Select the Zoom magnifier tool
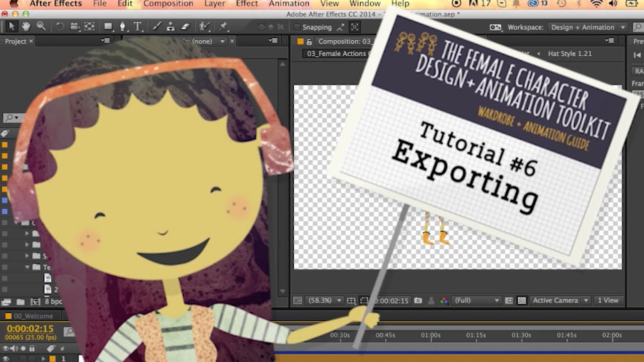Viewport: 644px width, 362px height. (41, 27)
